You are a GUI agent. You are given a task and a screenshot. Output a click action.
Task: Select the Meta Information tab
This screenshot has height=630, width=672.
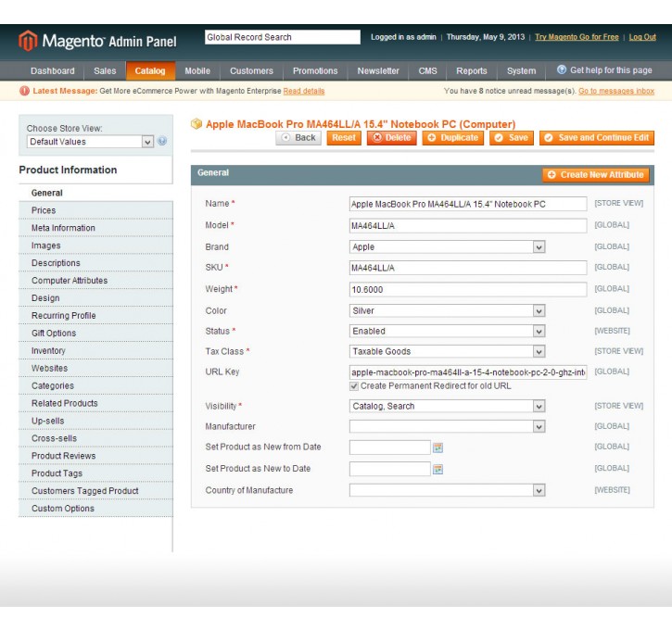click(x=95, y=228)
